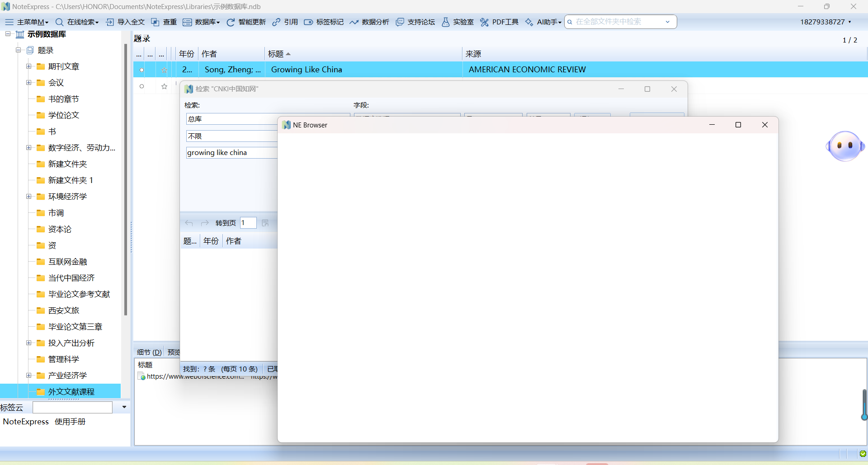The height and width of the screenshot is (465, 868).
Task: Open the 在线检索 online search tool
Action: pyautogui.click(x=77, y=22)
